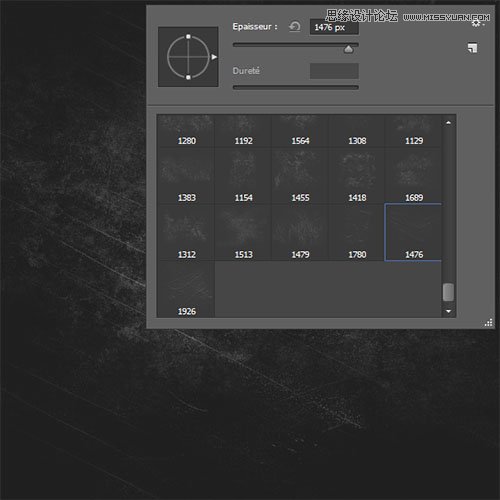500x500 pixels.
Task: Click the preset list scroll down arrow
Action: (448, 311)
